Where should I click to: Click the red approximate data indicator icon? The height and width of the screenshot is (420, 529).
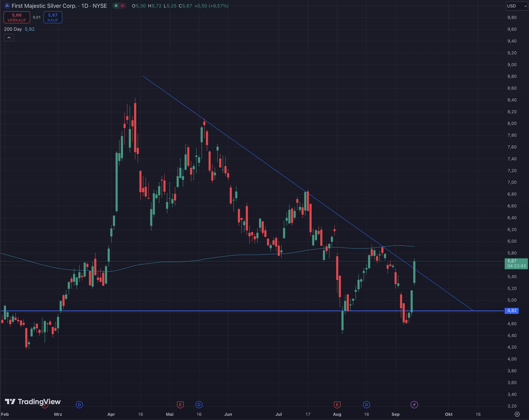click(122, 6)
